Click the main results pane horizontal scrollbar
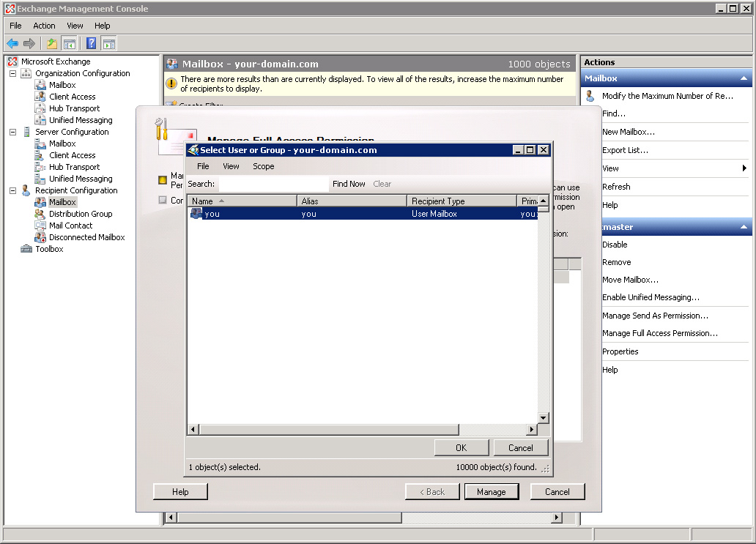Screen dimensions: 756x544 289,518
